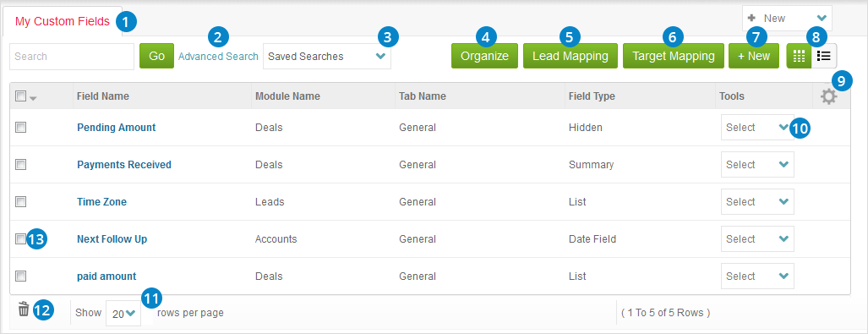Image resolution: width=868 pixels, height=334 pixels.
Task: Click the trash delete icon
Action: [24, 309]
